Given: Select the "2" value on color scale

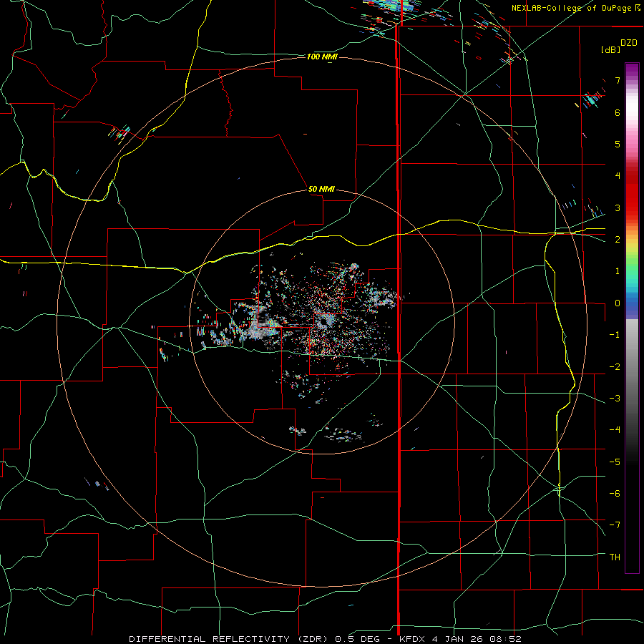Looking at the screenshot, I should (618, 240).
